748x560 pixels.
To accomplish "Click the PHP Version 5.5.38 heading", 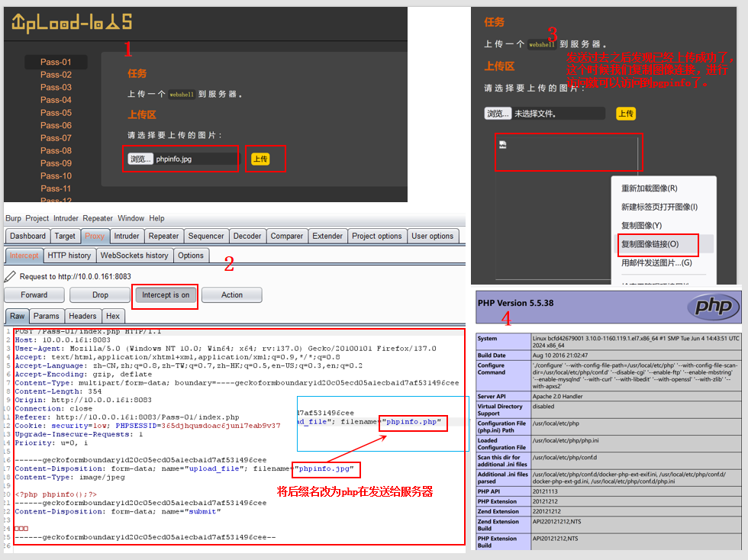I will point(516,303).
